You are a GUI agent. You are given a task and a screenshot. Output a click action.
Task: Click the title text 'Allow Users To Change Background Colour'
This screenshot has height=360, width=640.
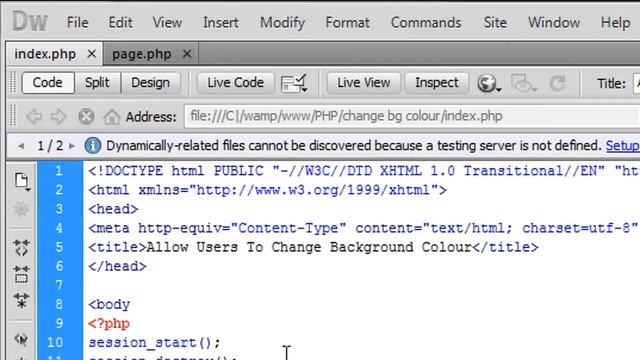point(309,247)
